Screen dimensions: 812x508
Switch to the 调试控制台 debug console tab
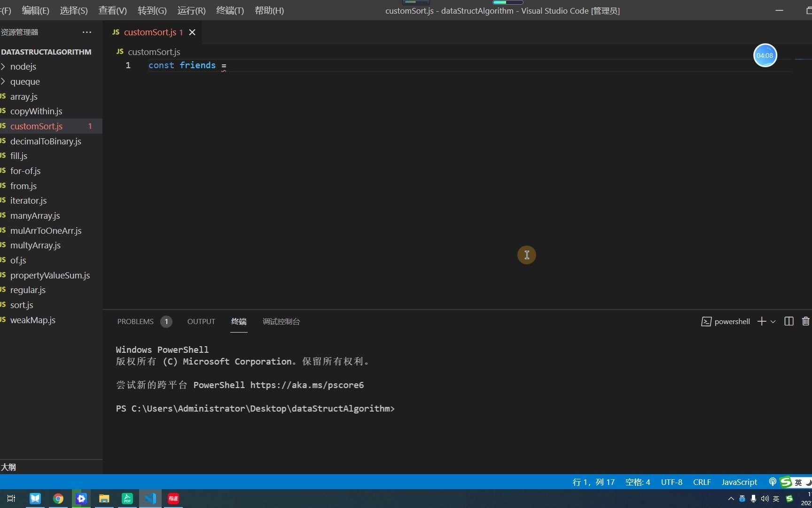coord(281,321)
